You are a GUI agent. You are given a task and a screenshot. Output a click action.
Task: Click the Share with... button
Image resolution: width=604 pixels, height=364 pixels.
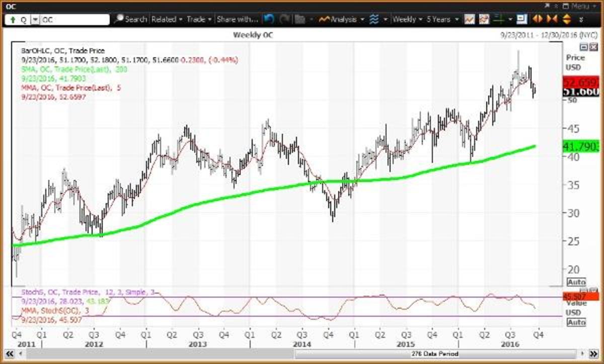237,20
